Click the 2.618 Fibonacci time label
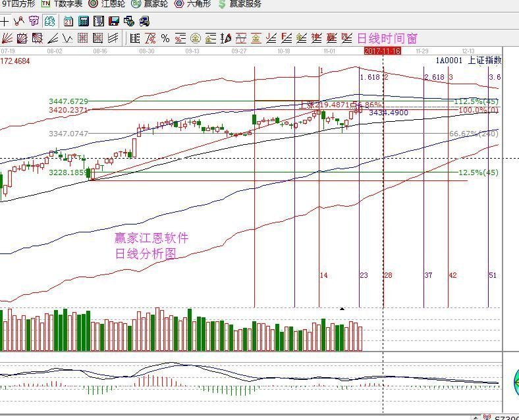The image size is (519, 420). pyautogui.click(x=434, y=77)
